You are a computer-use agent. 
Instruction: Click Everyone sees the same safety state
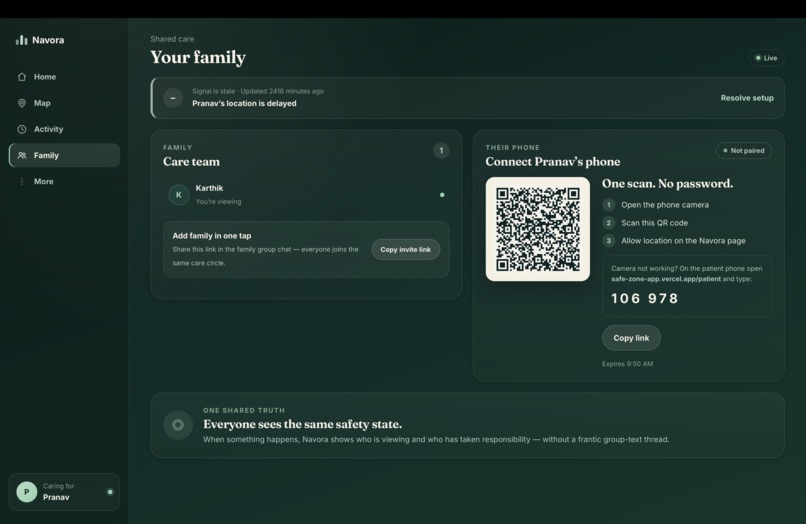pos(302,424)
